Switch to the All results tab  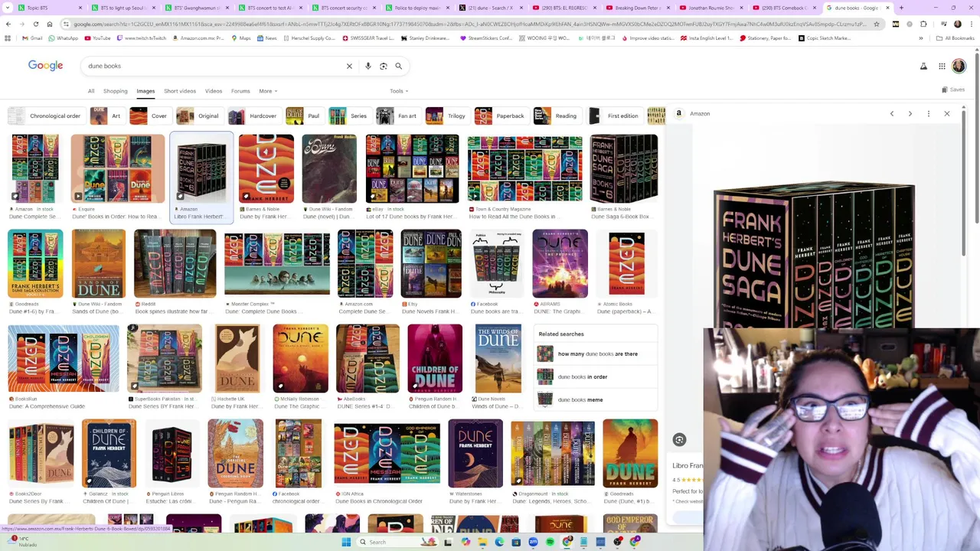pyautogui.click(x=91, y=91)
